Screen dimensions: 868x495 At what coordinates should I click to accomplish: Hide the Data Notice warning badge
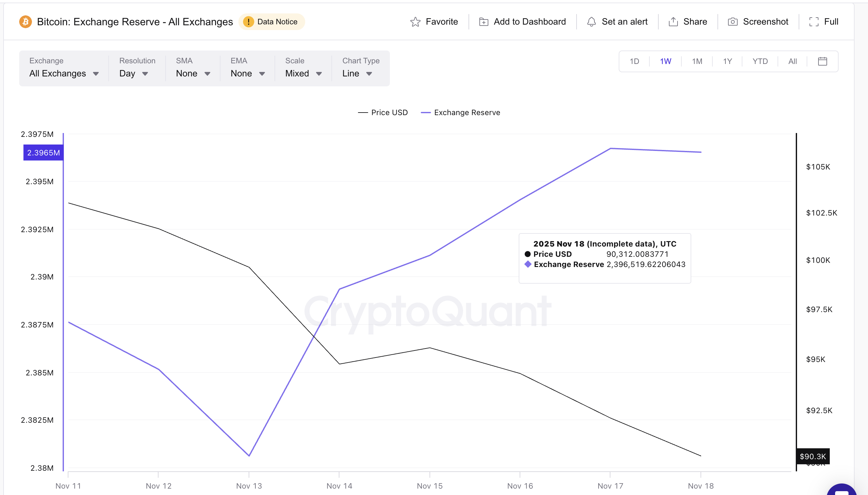tap(271, 21)
